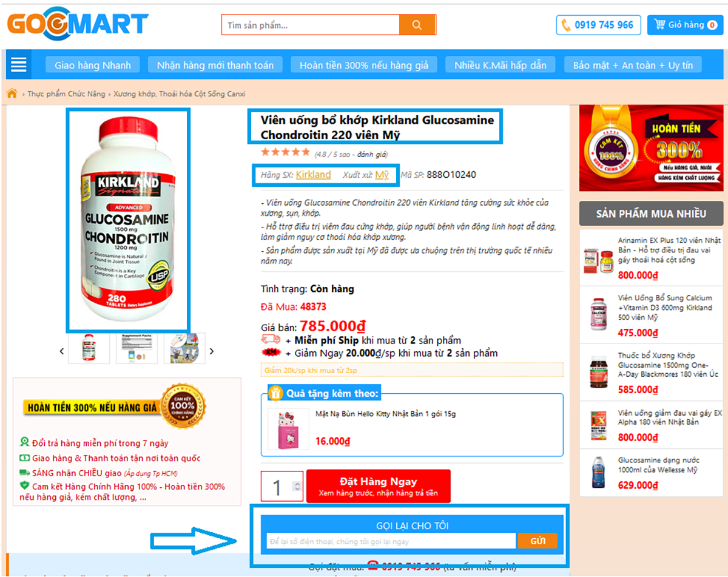Open the hamburger menu icon
This screenshot has width=728, height=577.
pos(19,64)
